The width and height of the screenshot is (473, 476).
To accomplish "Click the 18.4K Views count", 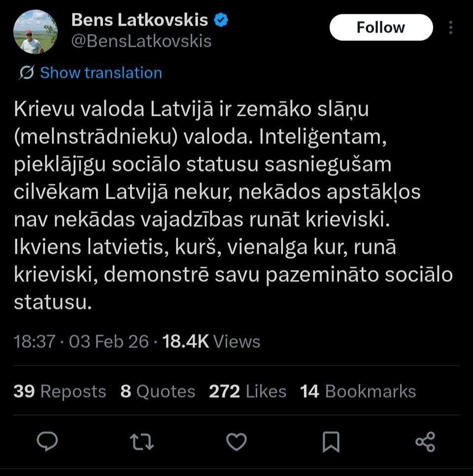I will click(x=211, y=341).
